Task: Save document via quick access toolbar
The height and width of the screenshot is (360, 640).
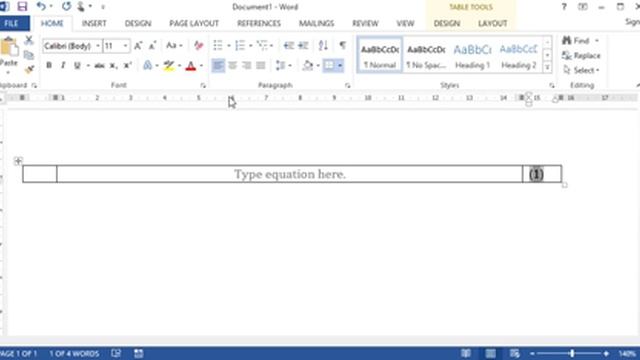Action: point(22,7)
